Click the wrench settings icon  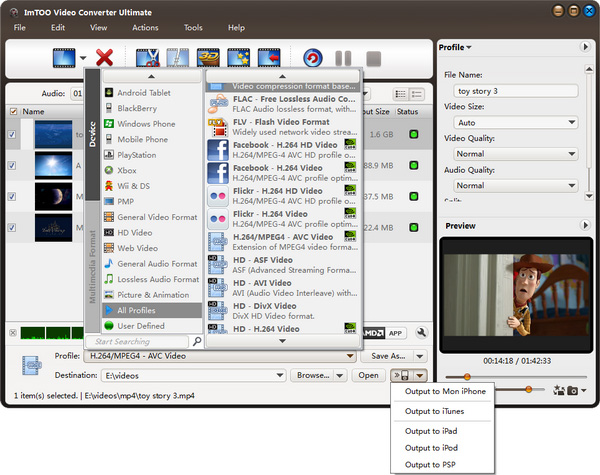pyautogui.click(x=421, y=333)
